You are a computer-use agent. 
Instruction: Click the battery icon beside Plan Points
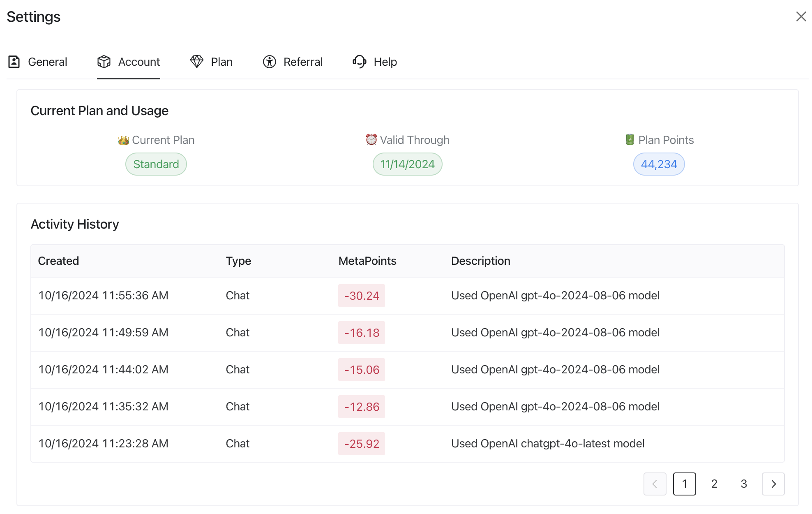(630, 140)
